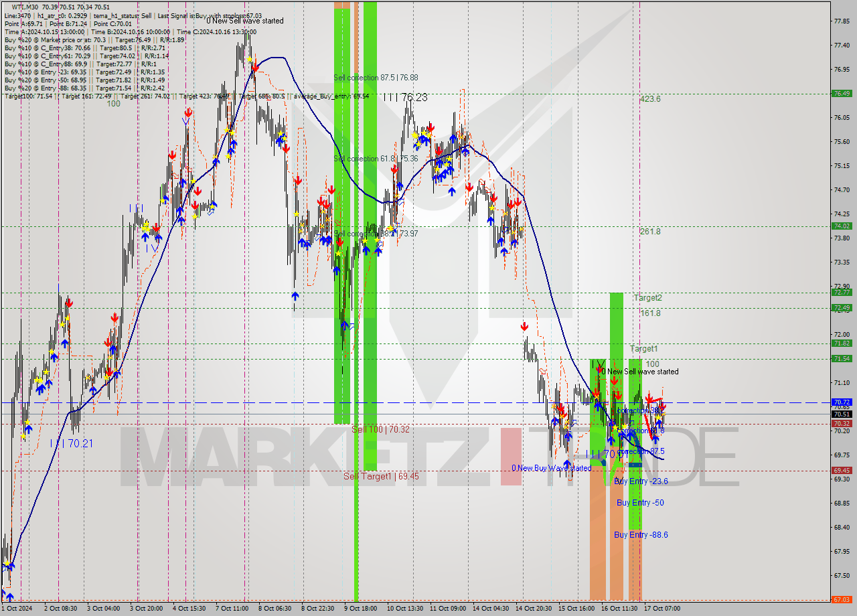Click the 'Buy Entry -50' label
The image size is (857, 616).
pos(640,503)
